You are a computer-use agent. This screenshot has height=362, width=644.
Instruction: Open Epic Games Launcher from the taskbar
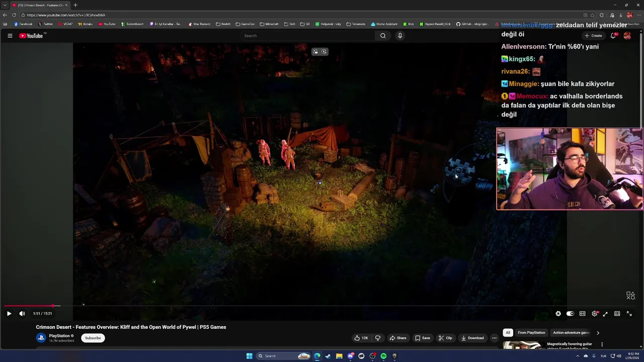pos(394,356)
